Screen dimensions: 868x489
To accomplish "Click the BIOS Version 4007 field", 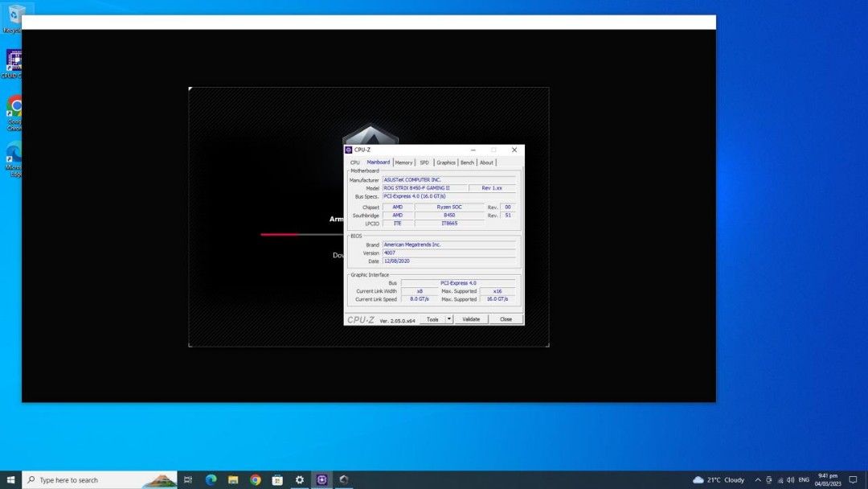I will 449,253.
